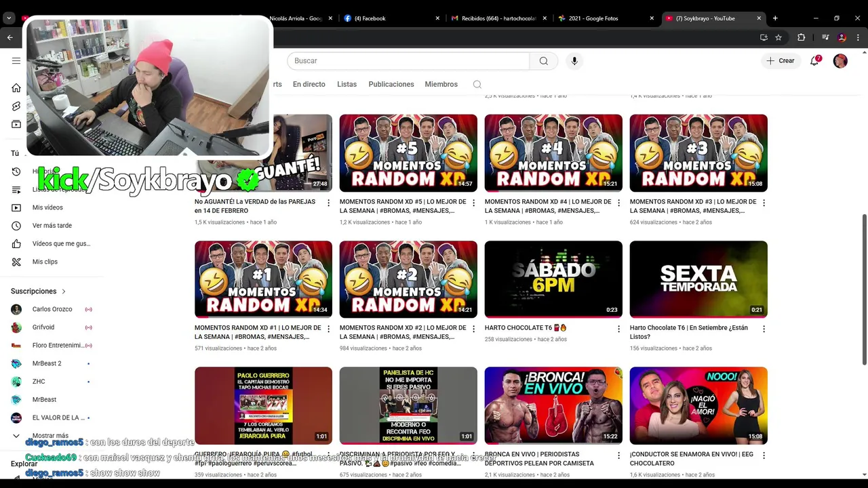Open options for No AGUANTE! video
The width and height of the screenshot is (868, 488).
[x=328, y=203]
